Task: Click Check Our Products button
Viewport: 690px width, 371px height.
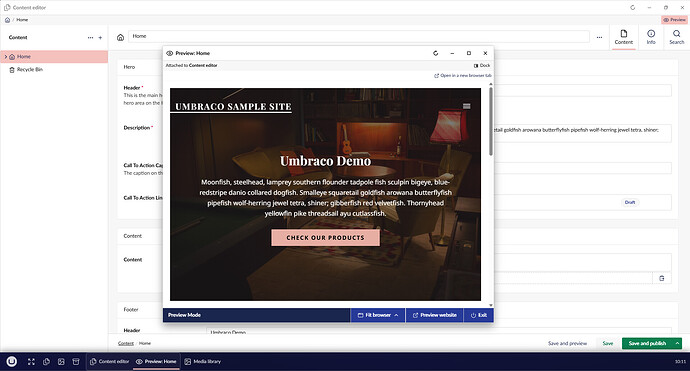Action: tap(325, 238)
